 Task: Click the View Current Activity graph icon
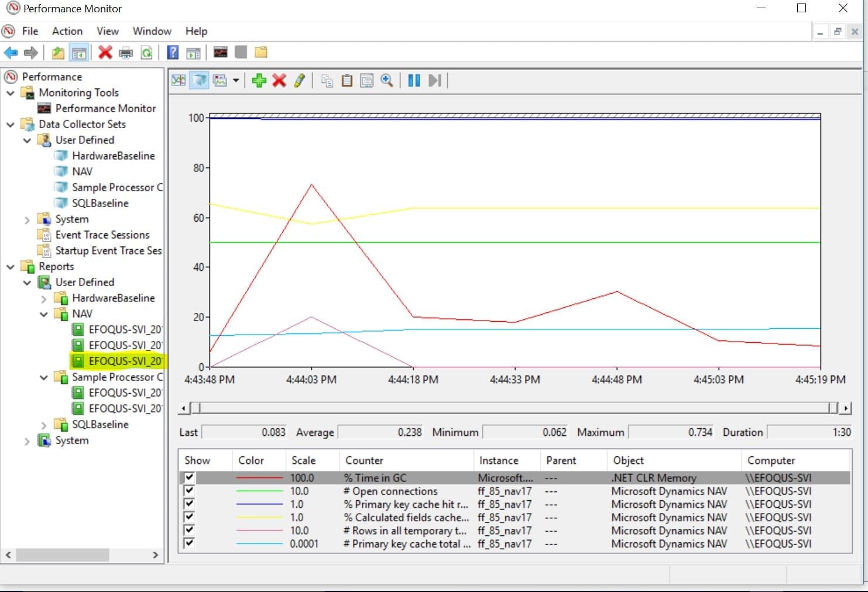pyautogui.click(x=179, y=80)
